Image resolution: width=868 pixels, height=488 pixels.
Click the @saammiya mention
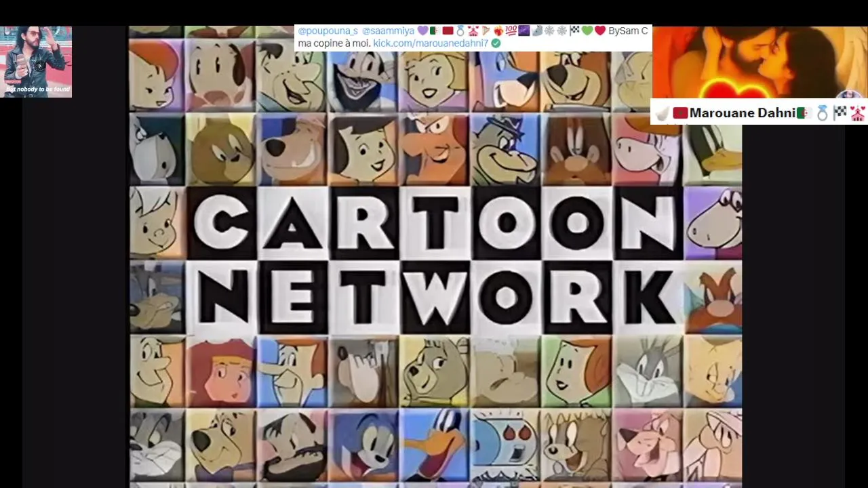388,31
